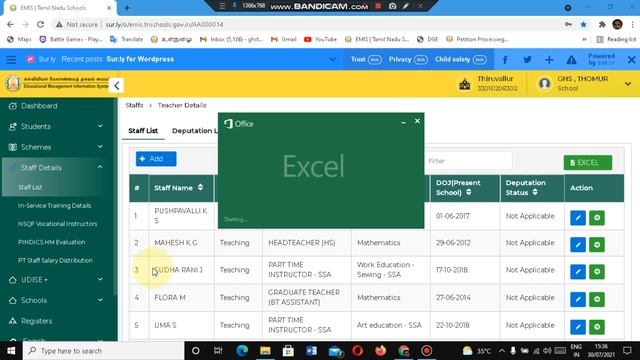Go back in browser history

tap(10, 24)
